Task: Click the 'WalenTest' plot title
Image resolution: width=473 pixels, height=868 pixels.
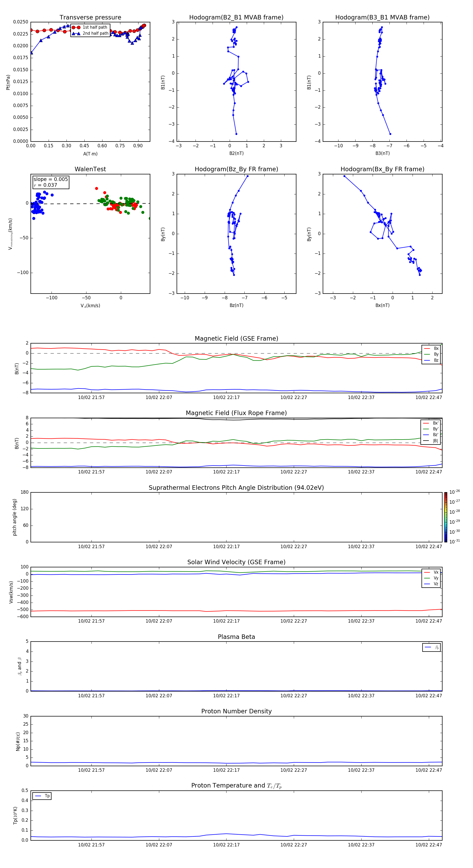Action: point(90,169)
